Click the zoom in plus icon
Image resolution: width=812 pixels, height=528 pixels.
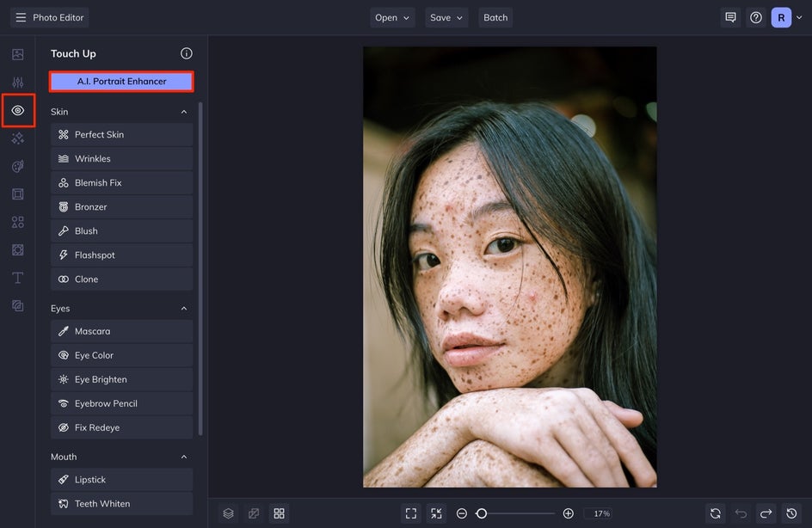(568, 513)
